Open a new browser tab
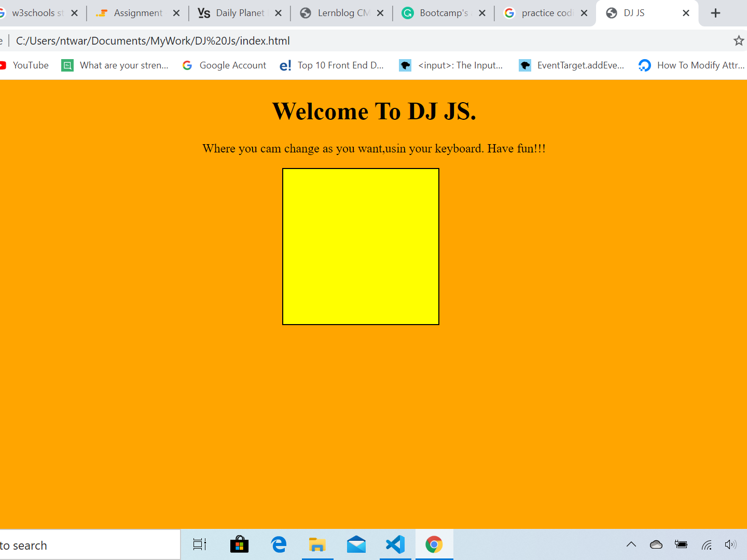 715,13
